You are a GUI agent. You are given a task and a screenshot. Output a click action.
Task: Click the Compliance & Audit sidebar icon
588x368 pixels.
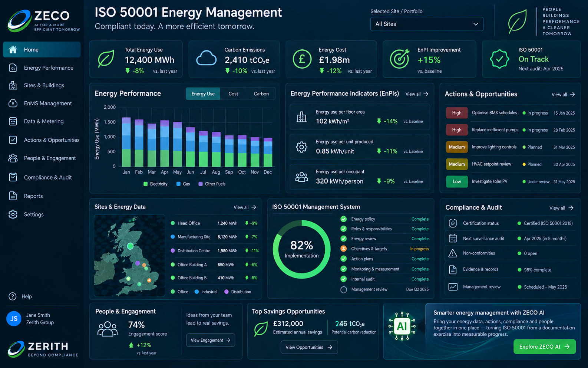coord(13,177)
